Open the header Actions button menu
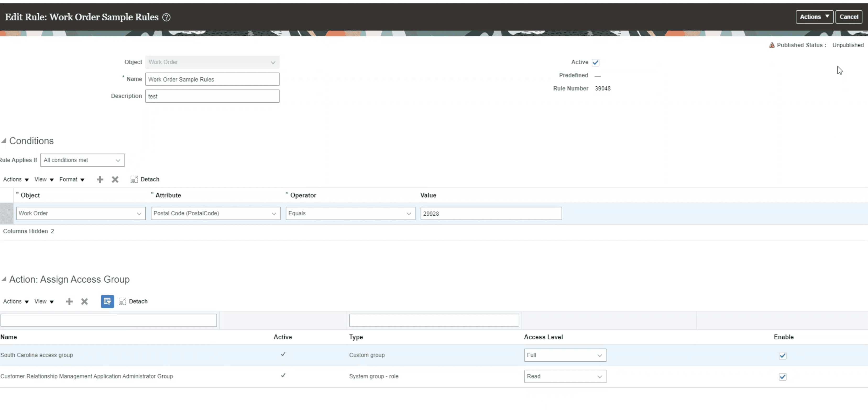This screenshot has height=413, width=868. [x=814, y=17]
